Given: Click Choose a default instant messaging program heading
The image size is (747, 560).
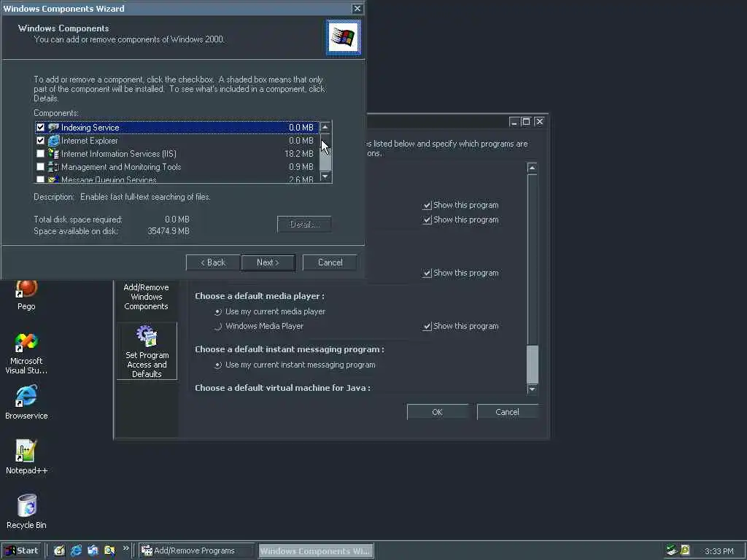Looking at the screenshot, I should pyautogui.click(x=290, y=349).
